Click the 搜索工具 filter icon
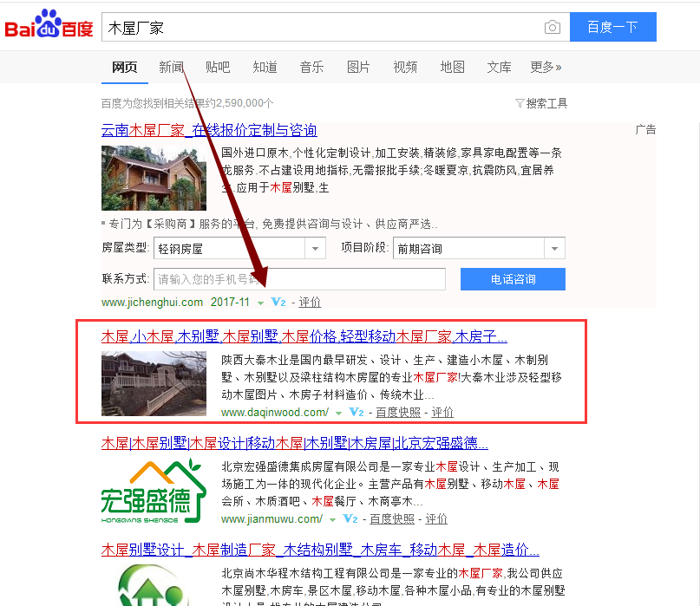 [520, 103]
